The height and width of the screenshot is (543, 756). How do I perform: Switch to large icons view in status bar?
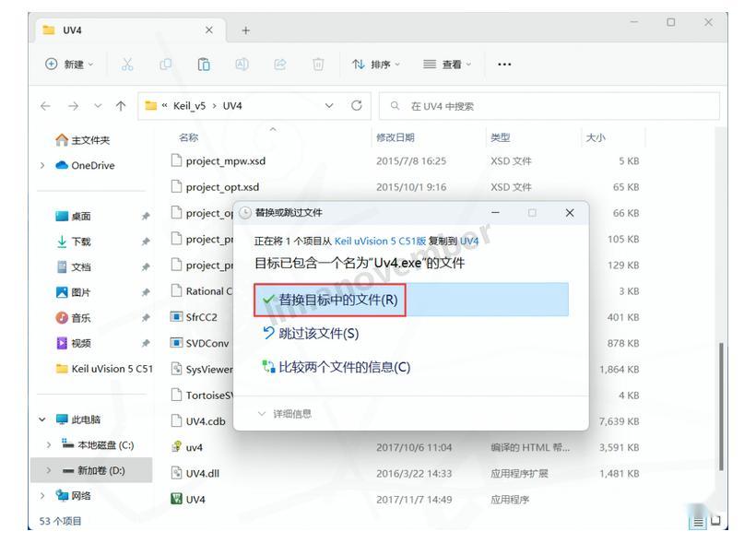pos(715,520)
